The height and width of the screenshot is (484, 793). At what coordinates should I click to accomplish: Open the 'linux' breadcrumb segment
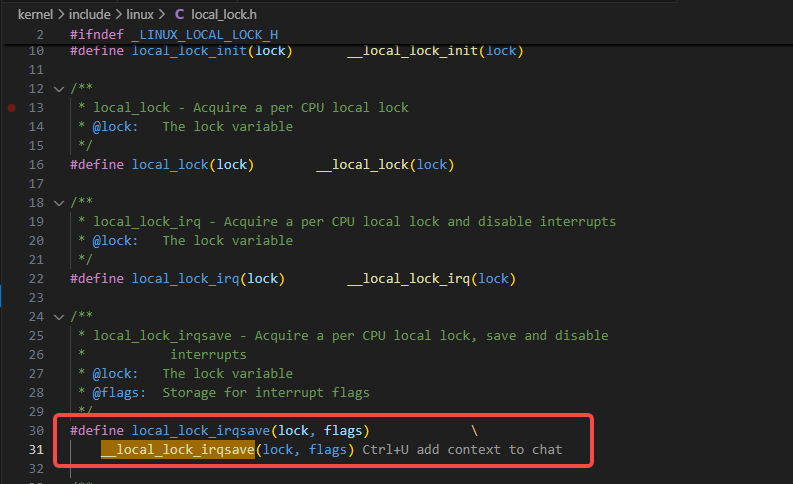[140, 15]
